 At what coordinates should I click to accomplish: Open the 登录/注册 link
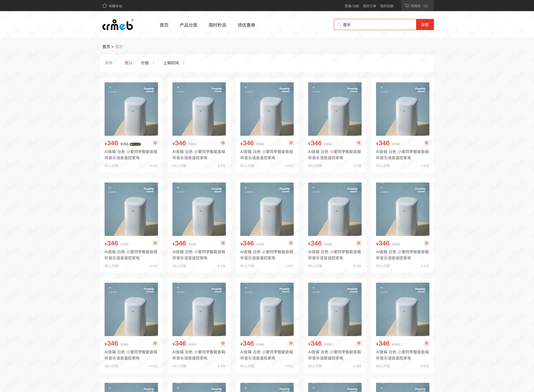pos(352,6)
